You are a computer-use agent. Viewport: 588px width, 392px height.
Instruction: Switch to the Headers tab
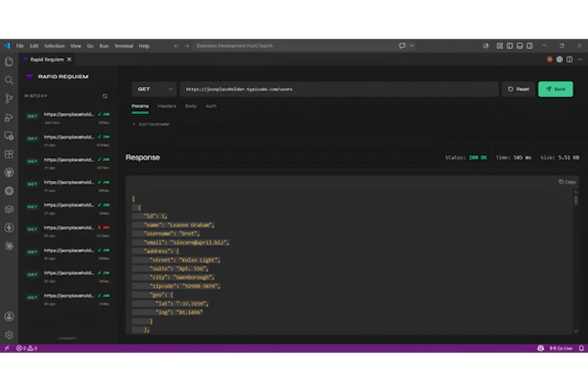(167, 106)
